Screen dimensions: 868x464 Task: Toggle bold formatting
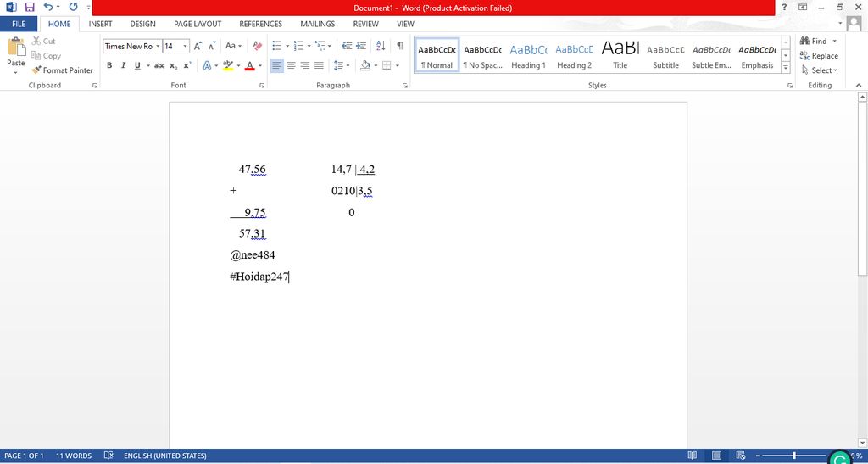109,65
